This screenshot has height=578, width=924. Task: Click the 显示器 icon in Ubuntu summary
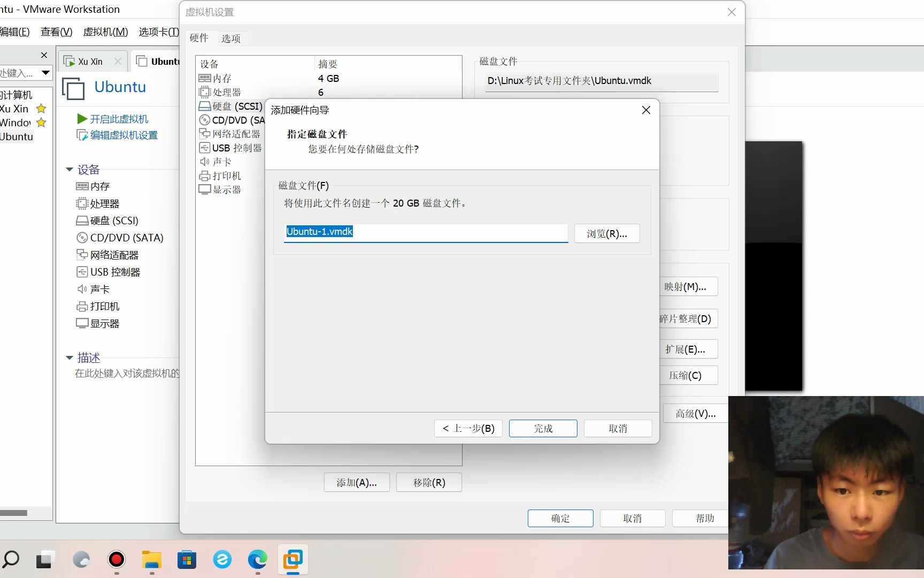(x=82, y=323)
